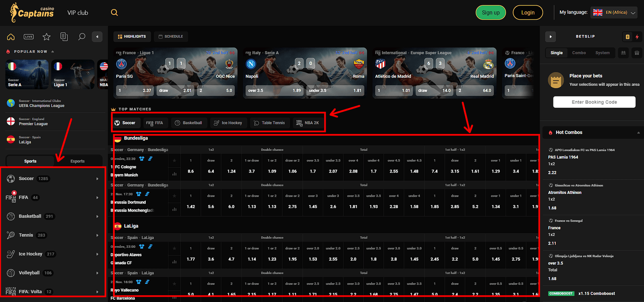Select the FIFA top matches filter

[x=155, y=123]
